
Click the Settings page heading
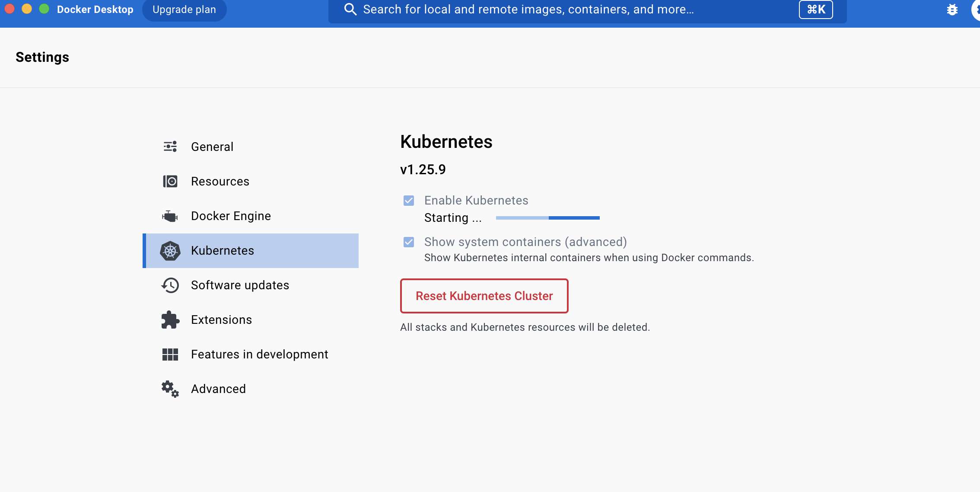pos(42,57)
